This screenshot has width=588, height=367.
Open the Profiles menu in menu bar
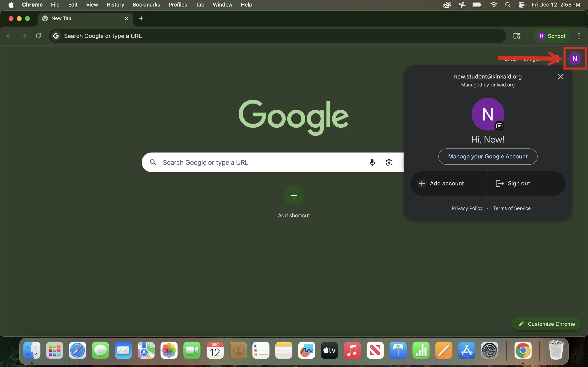(x=178, y=5)
